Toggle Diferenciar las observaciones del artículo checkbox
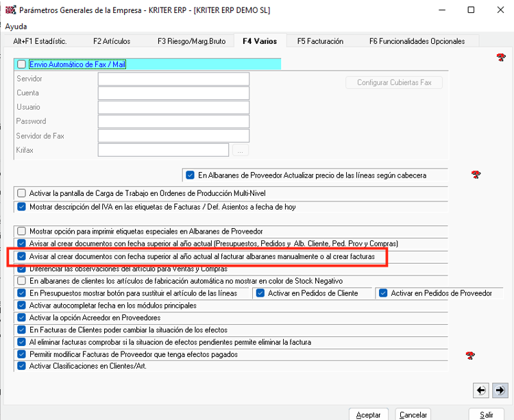This screenshot has height=420, width=514. (x=22, y=269)
